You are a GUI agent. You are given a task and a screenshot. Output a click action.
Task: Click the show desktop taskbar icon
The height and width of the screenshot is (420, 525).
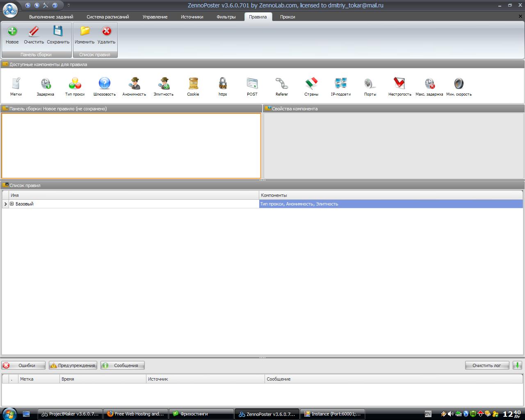(26, 414)
